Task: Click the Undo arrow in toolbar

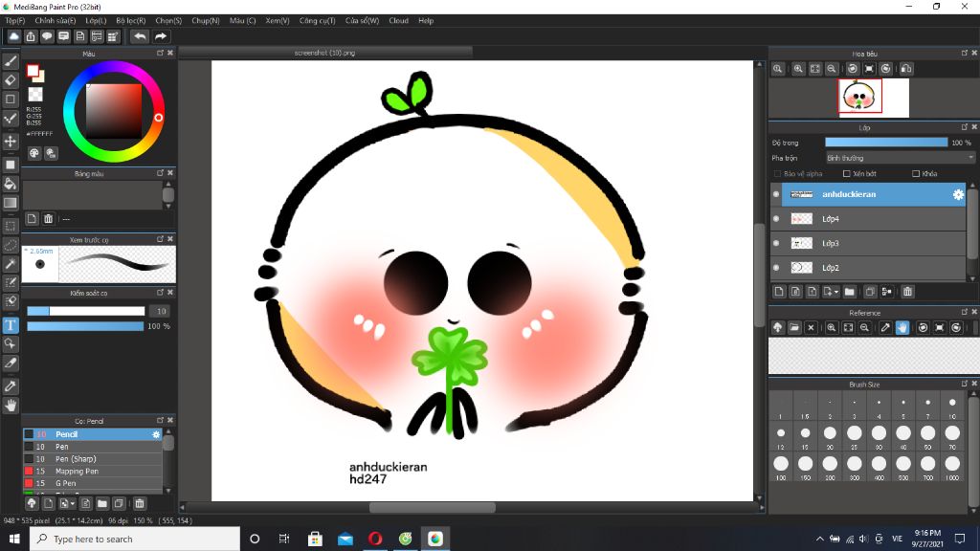Action: tap(140, 36)
